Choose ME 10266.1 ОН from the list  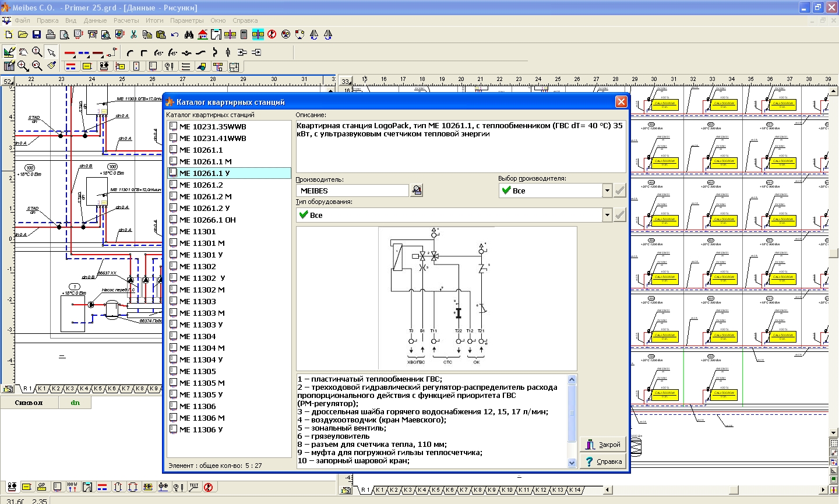coord(207,220)
